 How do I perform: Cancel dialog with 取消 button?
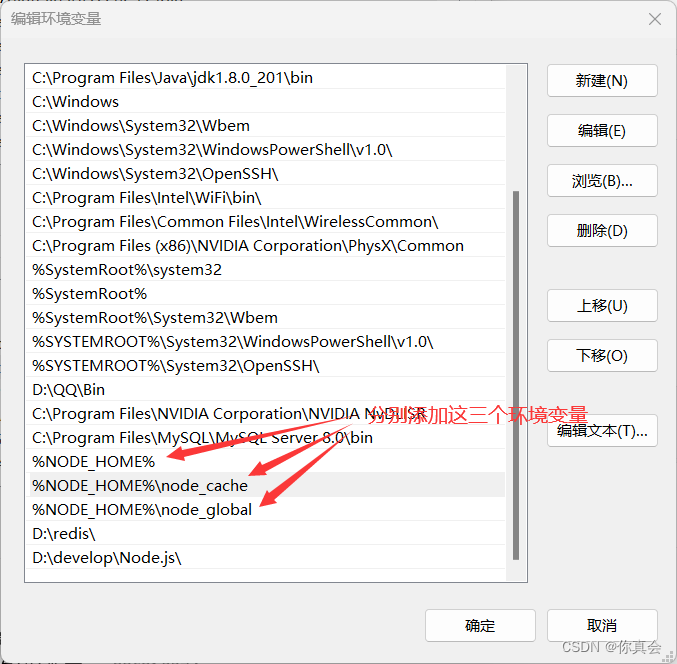click(x=602, y=626)
